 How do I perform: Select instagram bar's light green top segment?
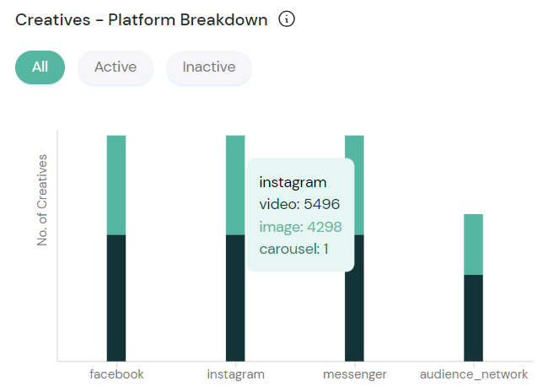coord(235,184)
